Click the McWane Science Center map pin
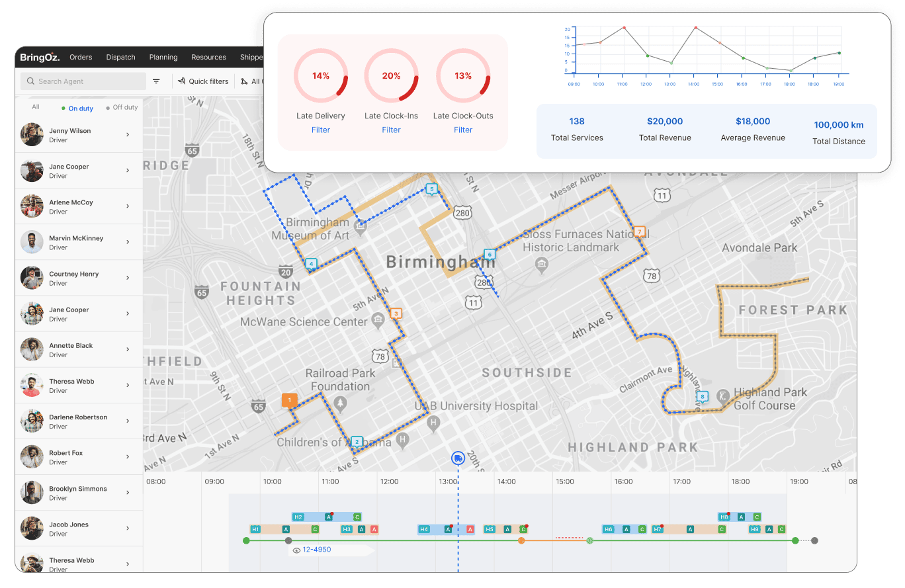The image size is (905, 588). (x=378, y=321)
